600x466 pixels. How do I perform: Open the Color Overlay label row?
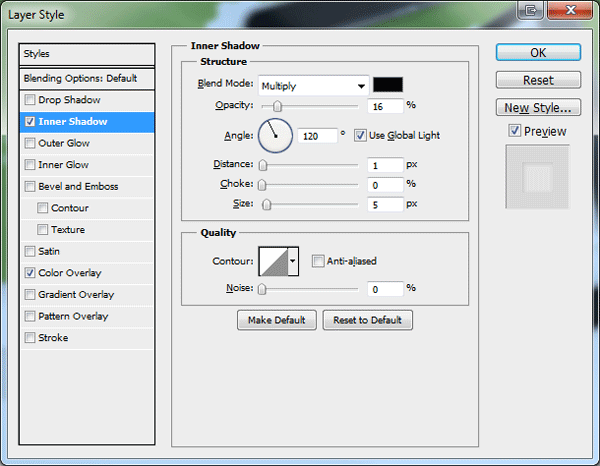click(x=70, y=273)
